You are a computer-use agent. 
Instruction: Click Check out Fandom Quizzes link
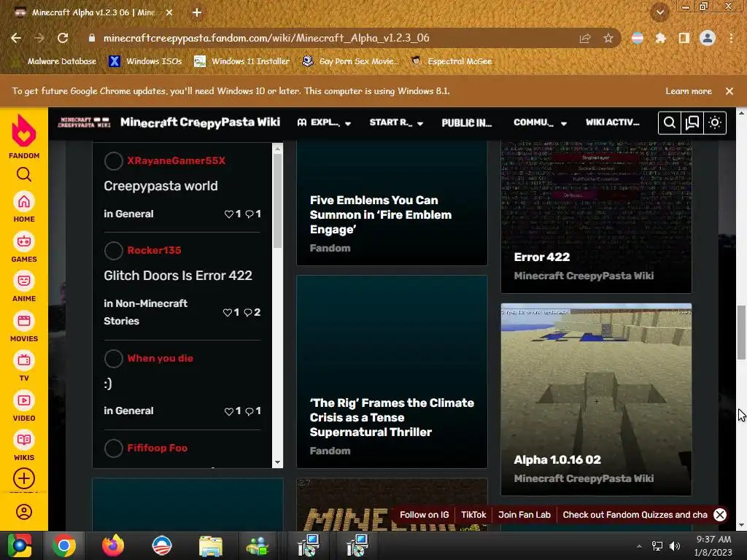click(x=635, y=515)
